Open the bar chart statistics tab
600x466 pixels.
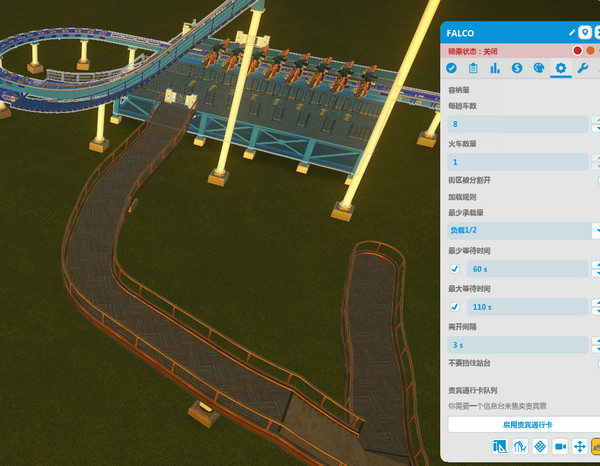(x=495, y=68)
